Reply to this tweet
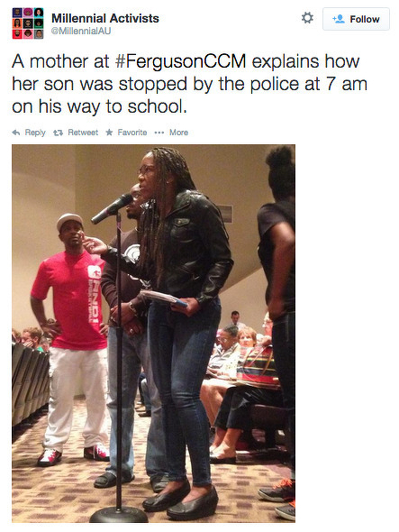This screenshot has height=532, width=399. pos(29,133)
